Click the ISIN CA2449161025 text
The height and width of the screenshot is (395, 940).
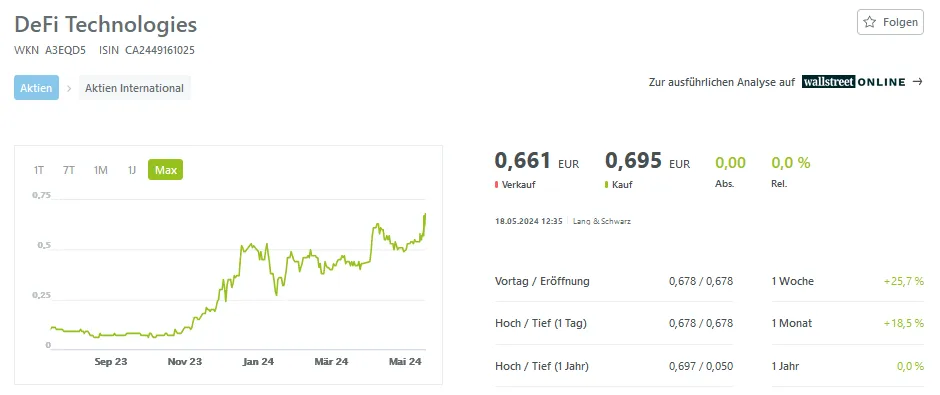pyautogui.click(x=147, y=50)
